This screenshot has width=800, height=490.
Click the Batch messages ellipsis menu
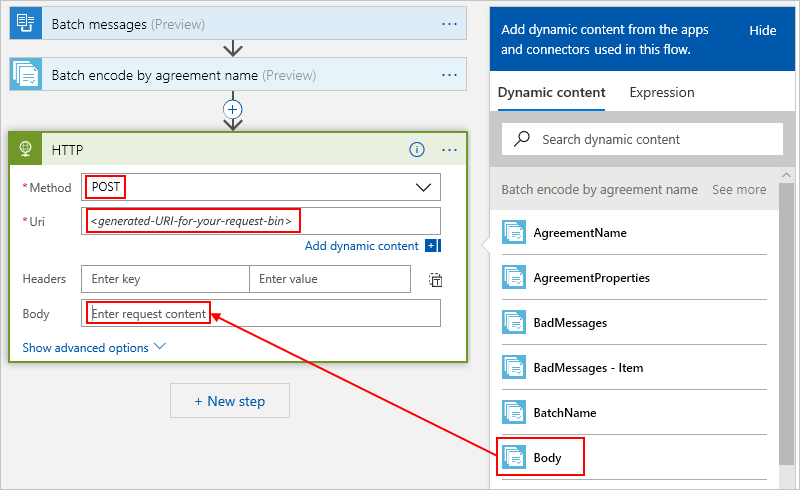pos(449,24)
